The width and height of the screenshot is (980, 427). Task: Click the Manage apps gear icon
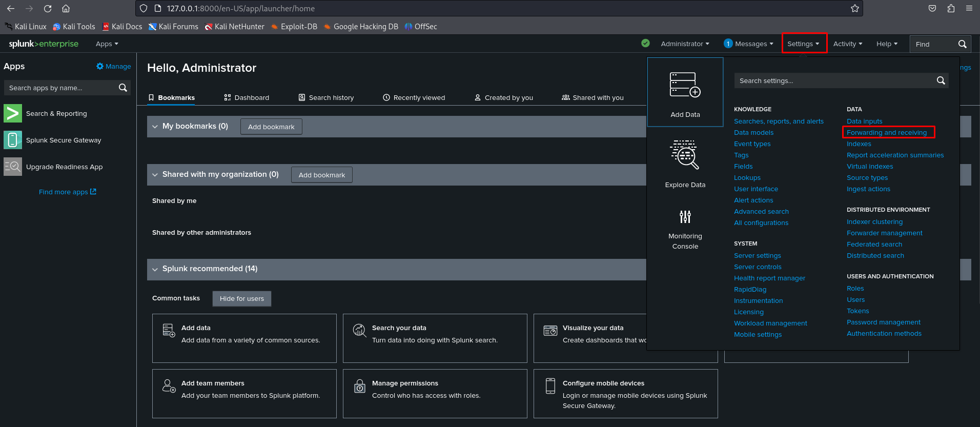(100, 66)
